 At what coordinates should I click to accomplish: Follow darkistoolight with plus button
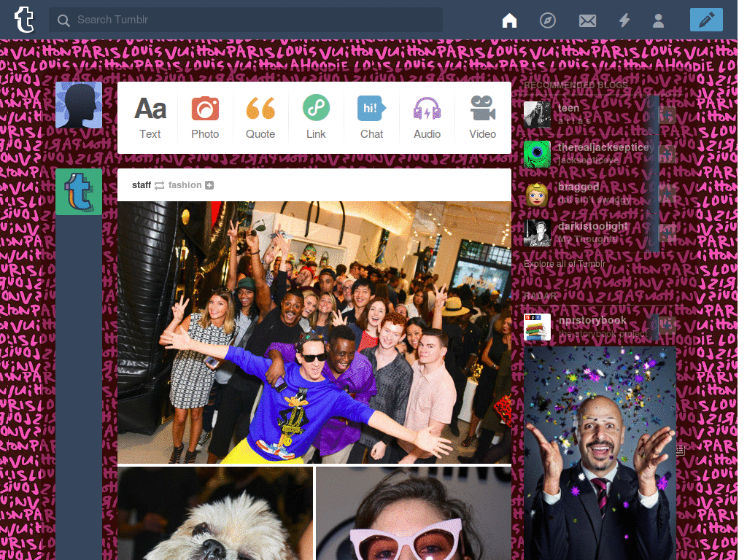[667, 233]
